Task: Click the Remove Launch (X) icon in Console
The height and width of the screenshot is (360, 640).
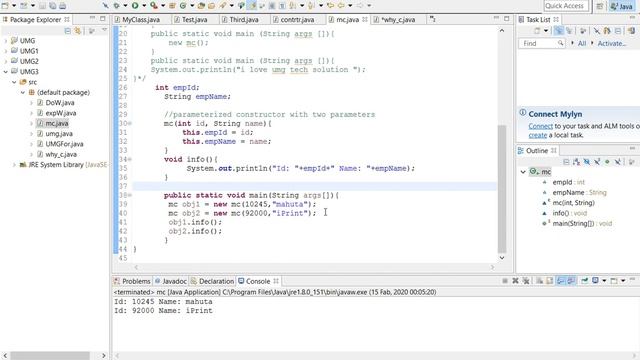Action: (515, 281)
